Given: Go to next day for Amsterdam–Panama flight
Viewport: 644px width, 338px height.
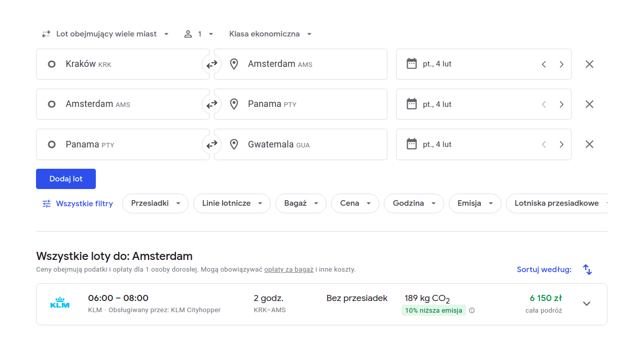Looking at the screenshot, I should (x=561, y=104).
